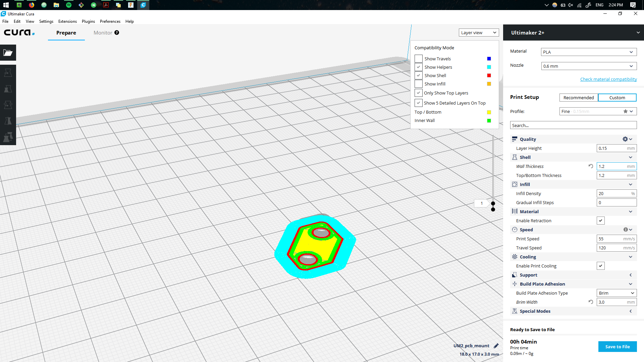This screenshot has height=362, width=644.
Task: Enable the Show Infill checkbox
Action: point(418,84)
